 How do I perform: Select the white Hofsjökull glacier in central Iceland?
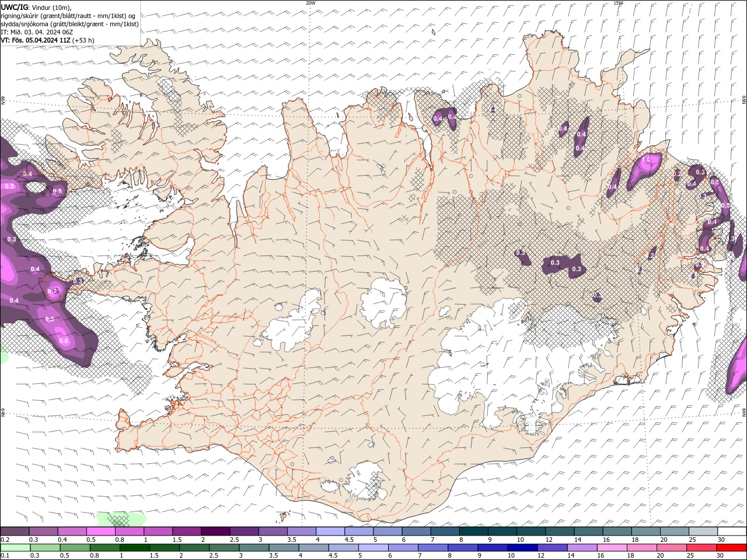point(383,302)
